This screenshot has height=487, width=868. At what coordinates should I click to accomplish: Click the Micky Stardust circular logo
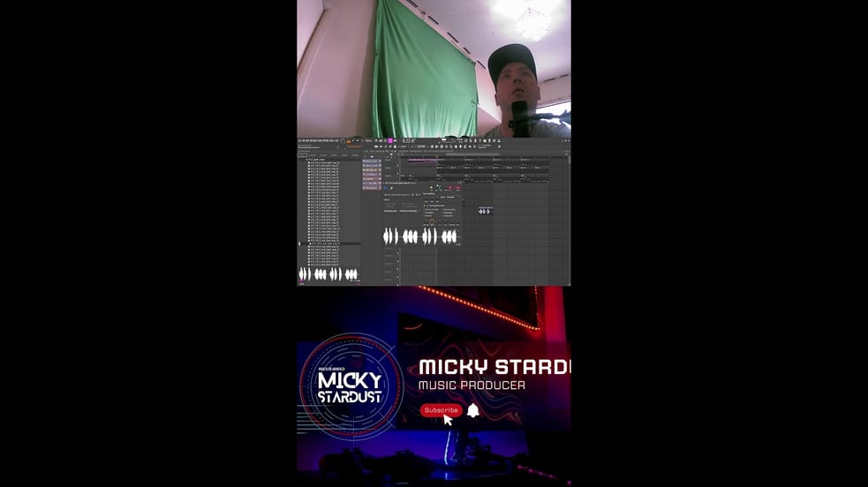(x=351, y=386)
